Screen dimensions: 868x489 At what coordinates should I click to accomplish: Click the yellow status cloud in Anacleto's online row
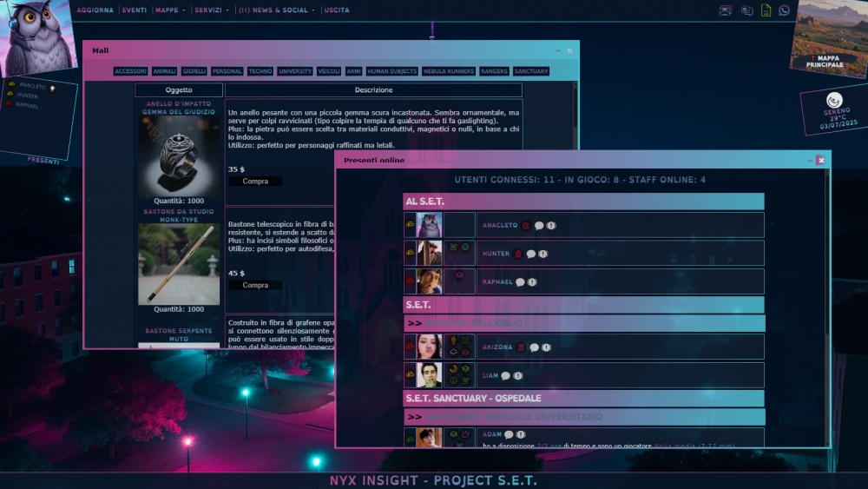[410, 224]
